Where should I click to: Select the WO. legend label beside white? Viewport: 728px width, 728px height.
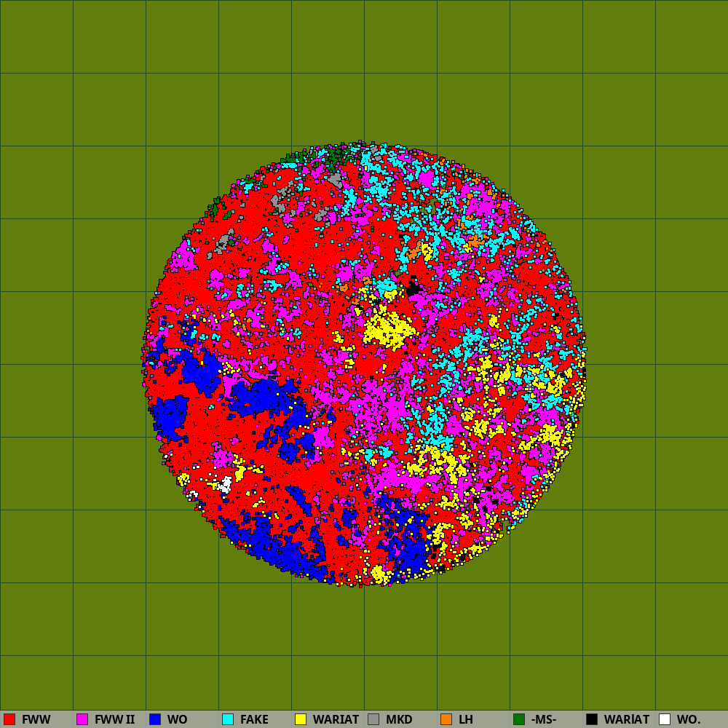pyautogui.click(x=689, y=720)
